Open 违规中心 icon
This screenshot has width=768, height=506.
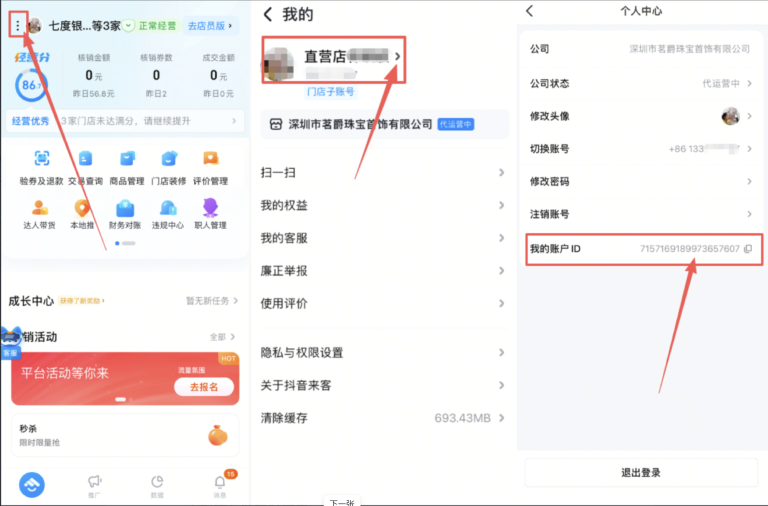tap(168, 208)
